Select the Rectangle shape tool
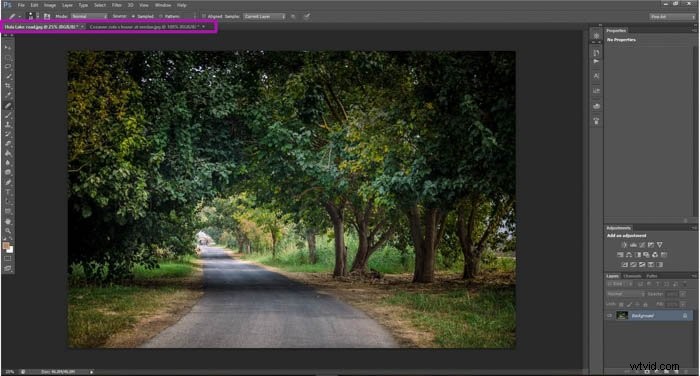 pyautogui.click(x=8, y=211)
